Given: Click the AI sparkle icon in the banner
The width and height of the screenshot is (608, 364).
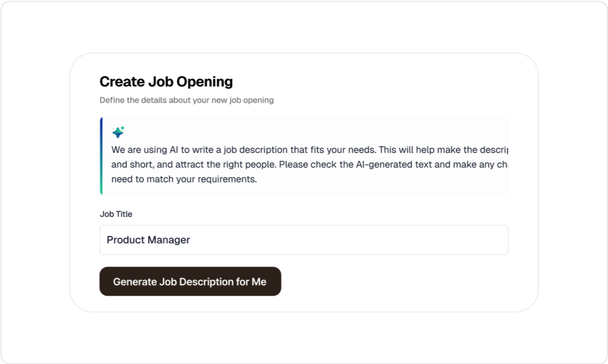Looking at the screenshot, I should 118,132.
